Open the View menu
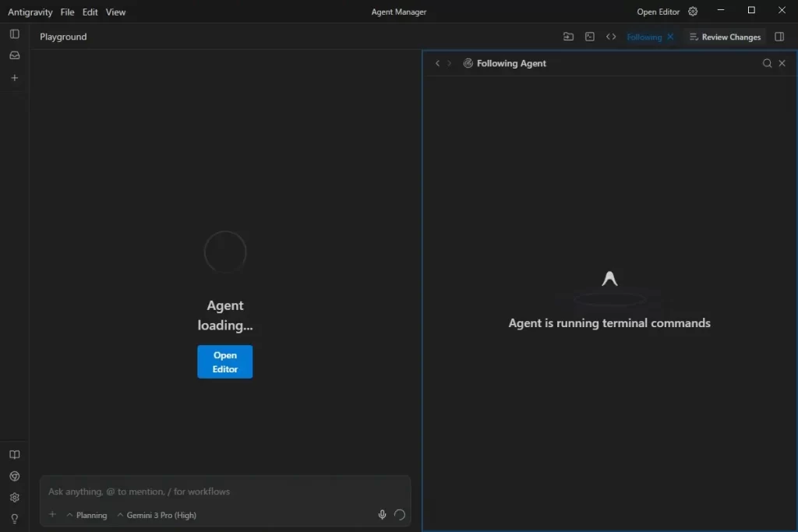The image size is (798, 532). tap(115, 12)
